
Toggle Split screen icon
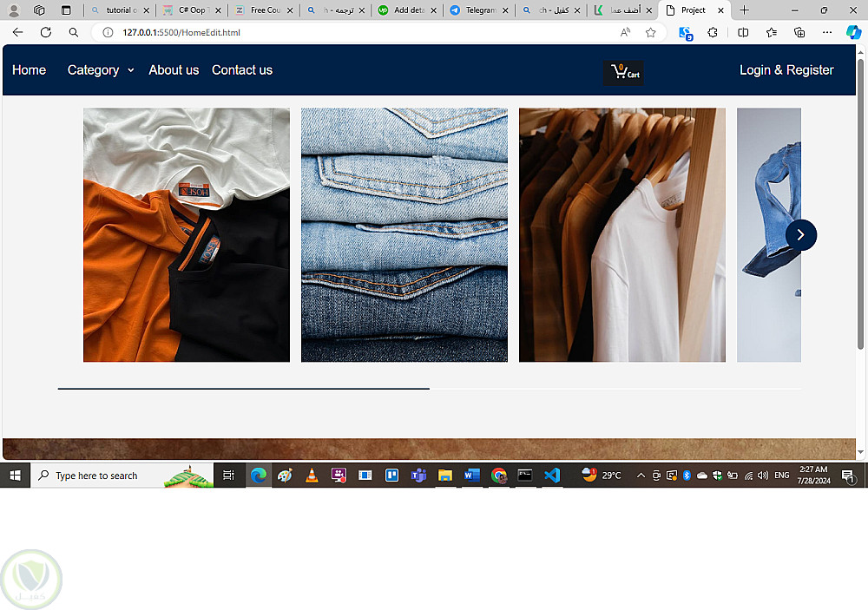point(743,33)
